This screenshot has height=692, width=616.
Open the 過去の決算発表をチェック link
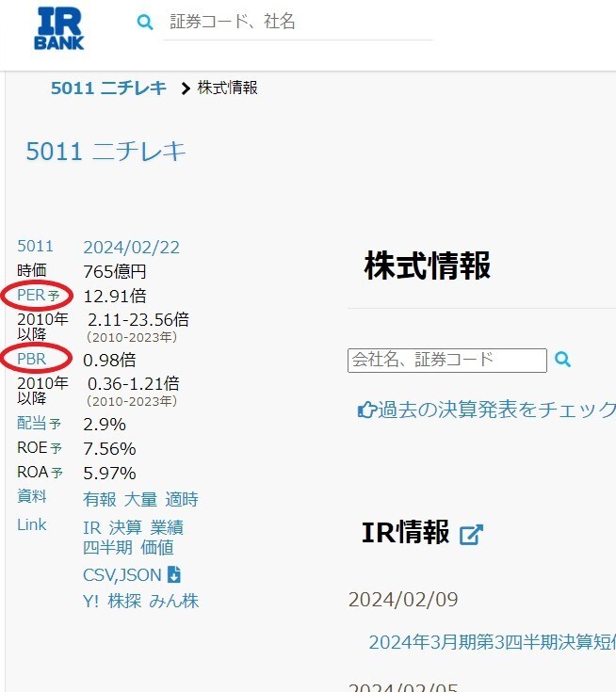[x=496, y=410]
